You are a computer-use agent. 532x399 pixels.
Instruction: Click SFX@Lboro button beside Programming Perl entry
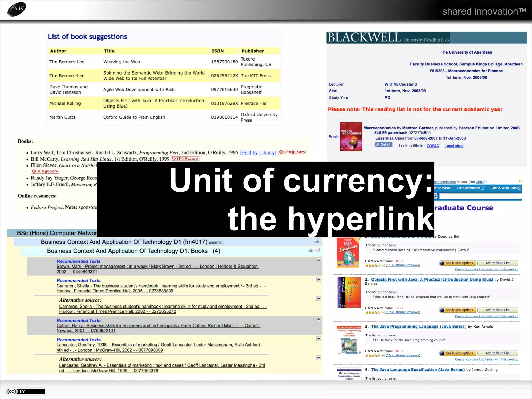point(292,152)
